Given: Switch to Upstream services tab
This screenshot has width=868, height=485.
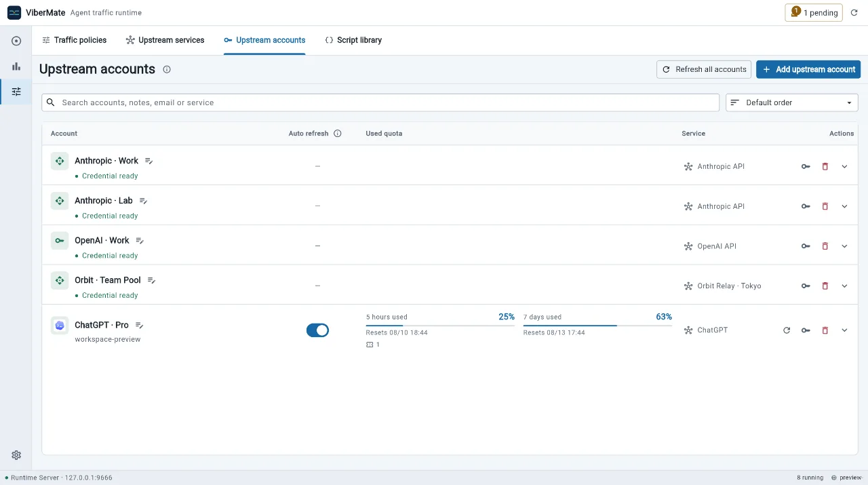Looking at the screenshot, I should [x=165, y=40].
